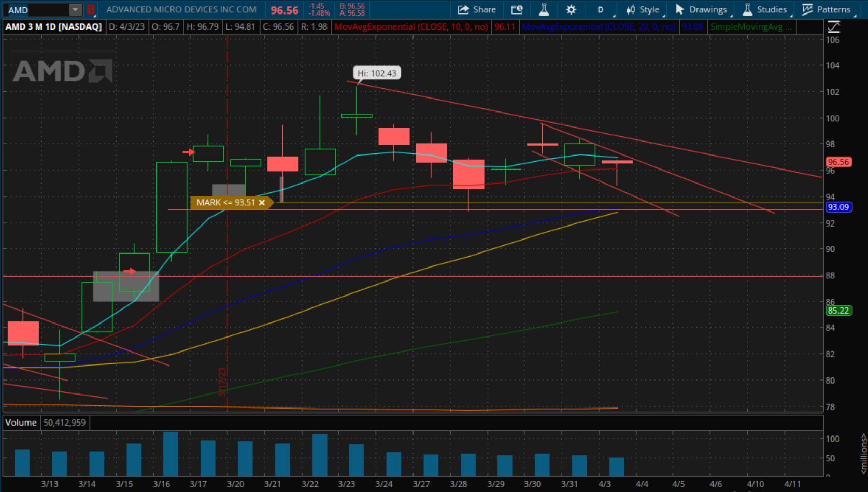
Task: Click the -1.48% change value
Action: pos(319,13)
